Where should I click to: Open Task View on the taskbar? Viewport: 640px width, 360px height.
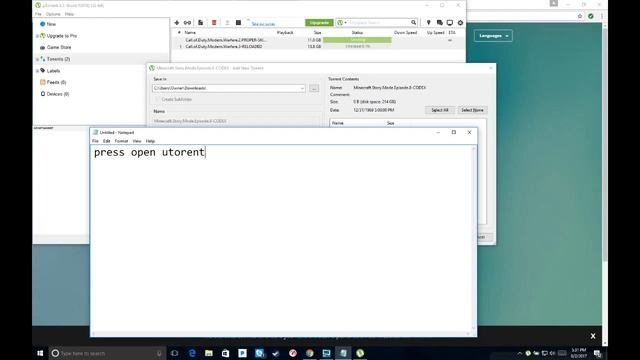click(175, 353)
